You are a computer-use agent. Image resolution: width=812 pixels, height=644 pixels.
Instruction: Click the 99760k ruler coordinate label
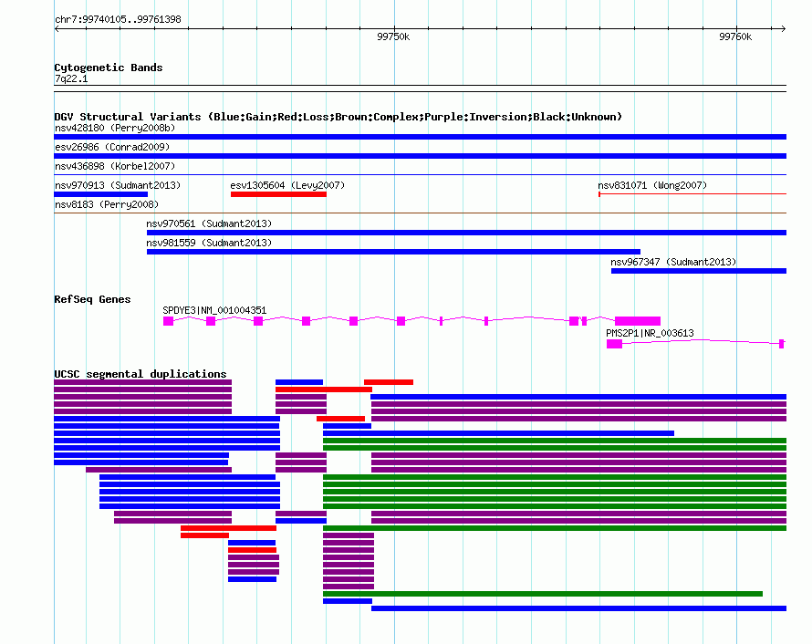(734, 36)
